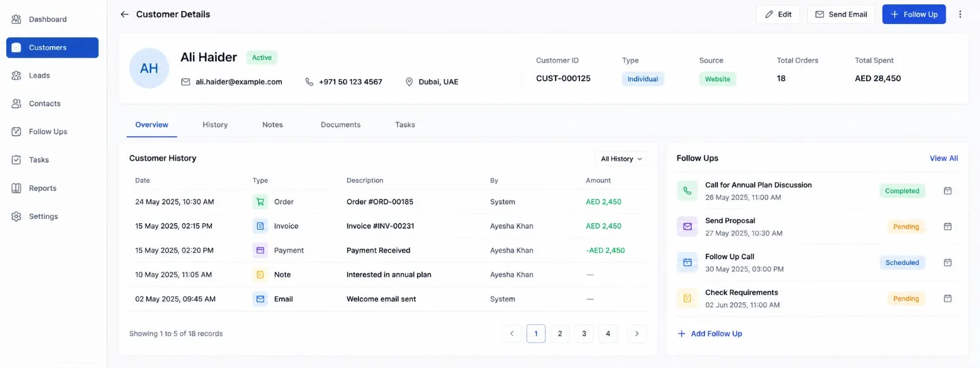The width and height of the screenshot is (980, 368).
Task: Switch to the History tab
Action: [215, 125]
